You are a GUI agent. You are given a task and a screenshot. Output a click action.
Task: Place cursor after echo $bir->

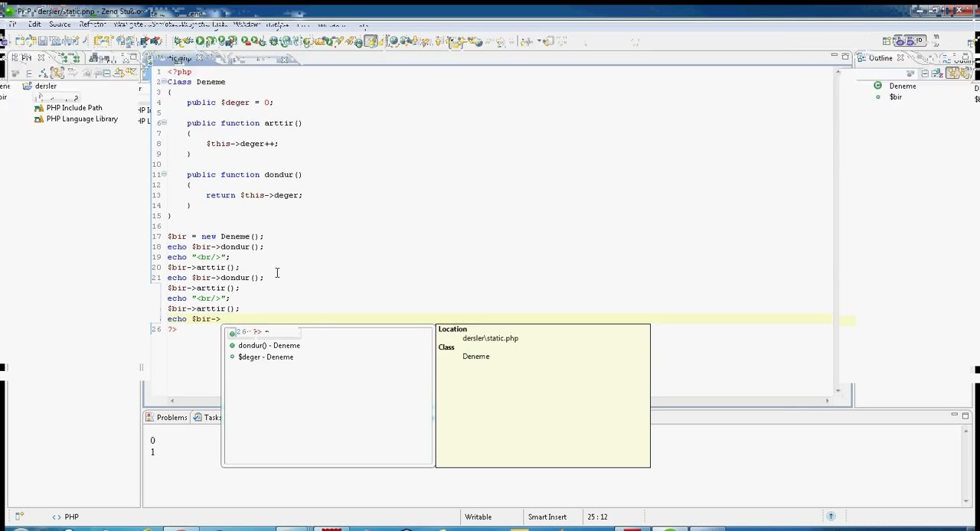click(220, 319)
